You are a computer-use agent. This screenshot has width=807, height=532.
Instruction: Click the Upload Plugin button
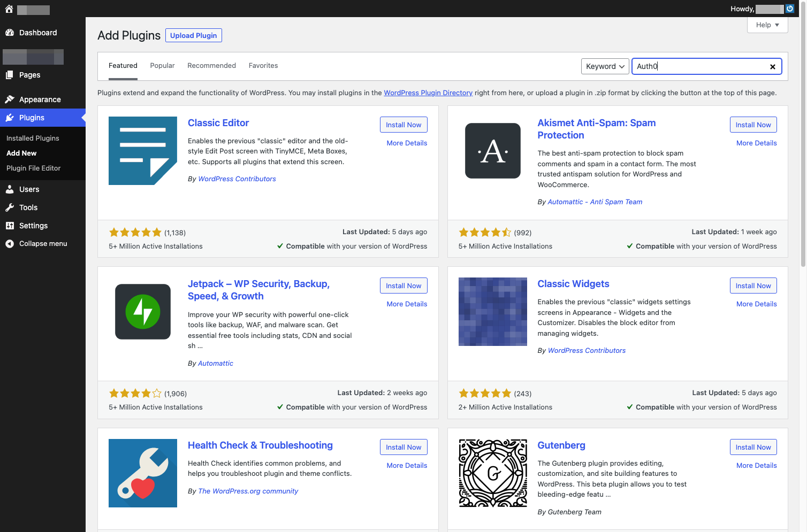(x=194, y=35)
